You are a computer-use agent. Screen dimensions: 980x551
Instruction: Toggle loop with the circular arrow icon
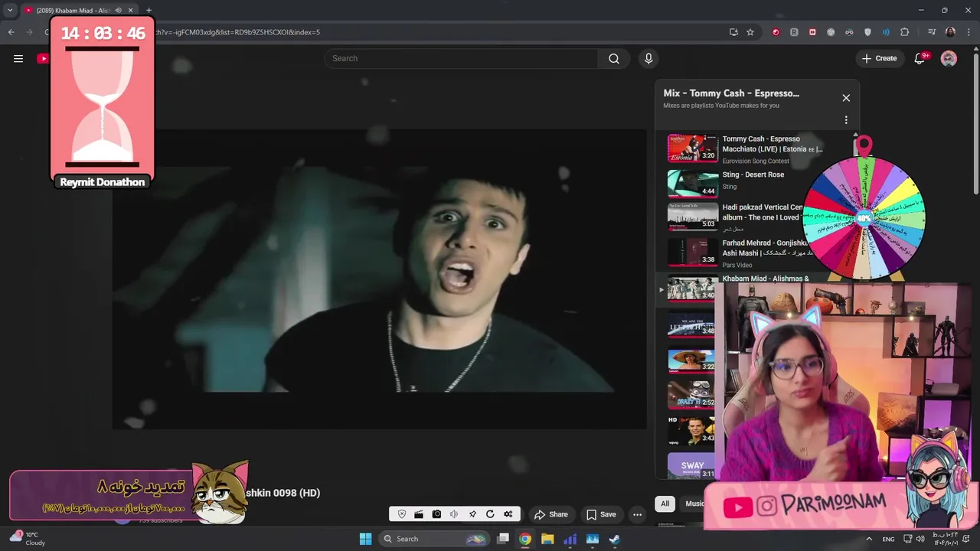point(490,514)
